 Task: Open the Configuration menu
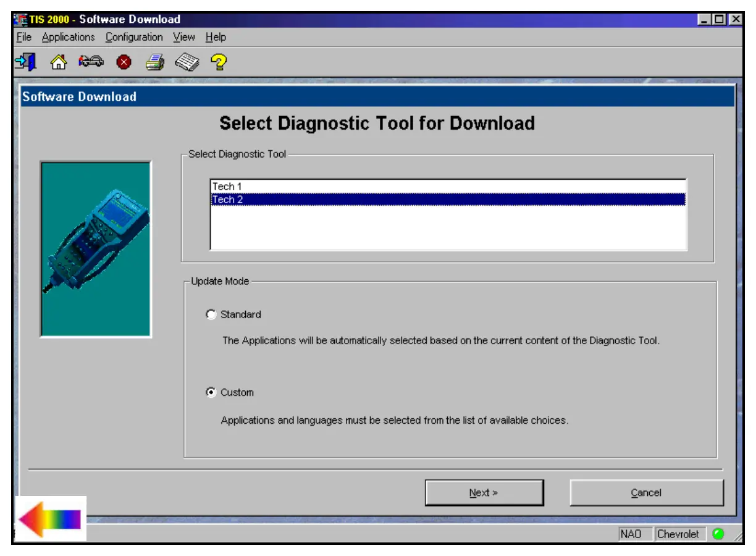[134, 37]
